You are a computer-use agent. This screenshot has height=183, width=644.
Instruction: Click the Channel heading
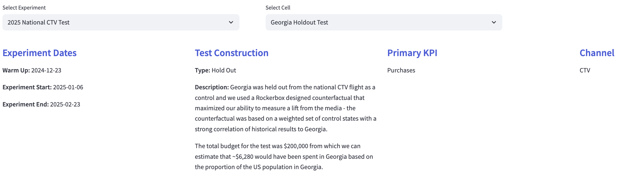pyautogui.click(x=597, y=53)
